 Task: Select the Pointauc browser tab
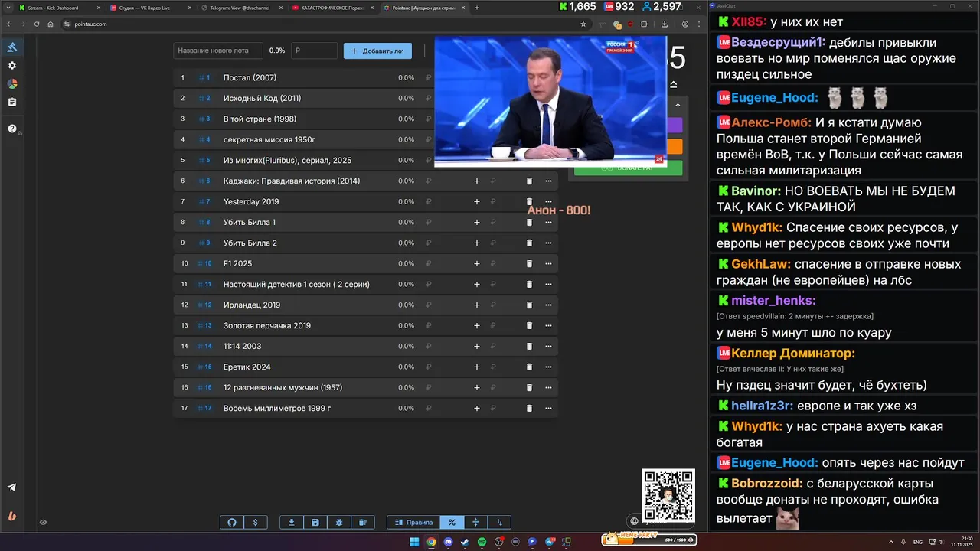424,8
